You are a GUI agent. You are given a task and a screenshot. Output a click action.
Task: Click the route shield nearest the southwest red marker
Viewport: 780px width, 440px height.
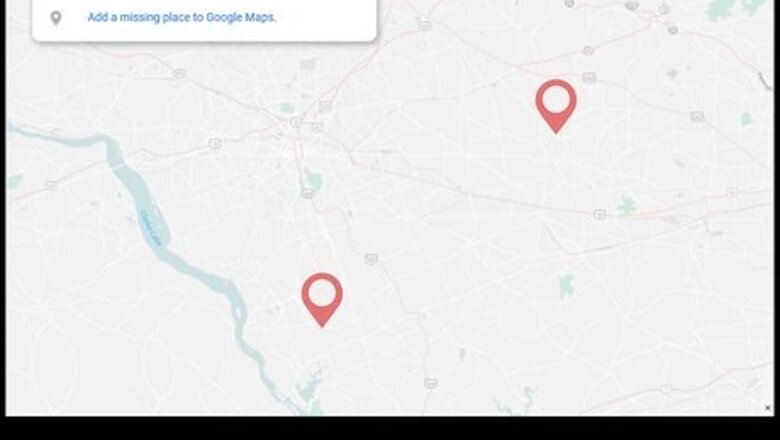(371, 259)
